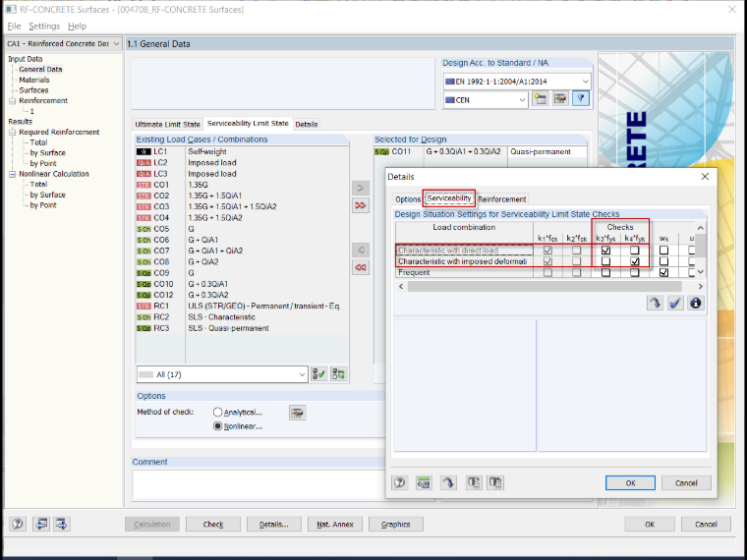The height and width of the screenshot is (560, 747).
Task: Select RC3 SLS - Quasi-permanent row
Action: click(x=242, y=328)
